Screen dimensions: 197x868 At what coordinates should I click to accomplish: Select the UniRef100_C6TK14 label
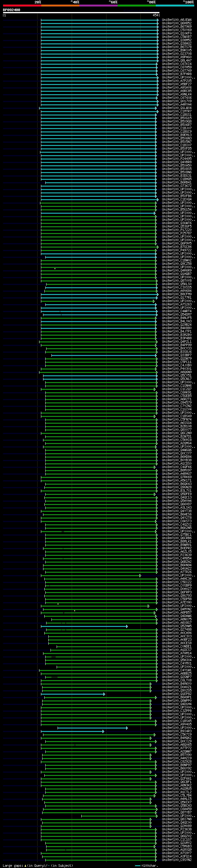pos(177,64)
